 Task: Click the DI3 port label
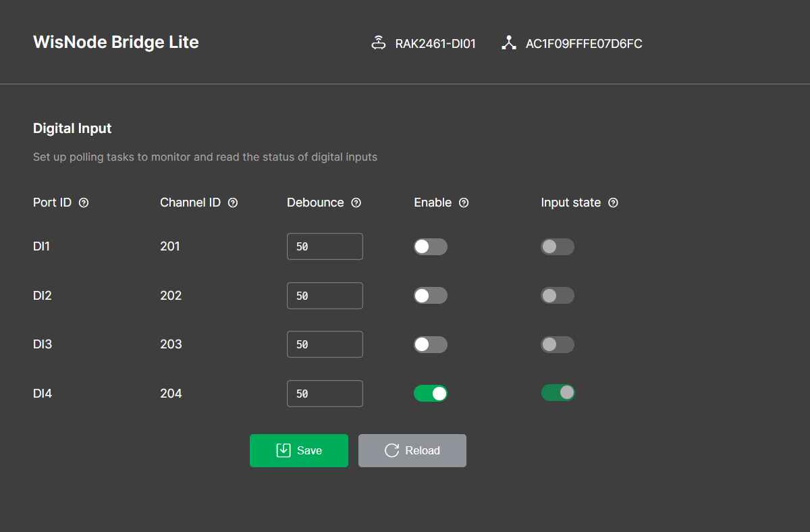(x=43, y=344)
